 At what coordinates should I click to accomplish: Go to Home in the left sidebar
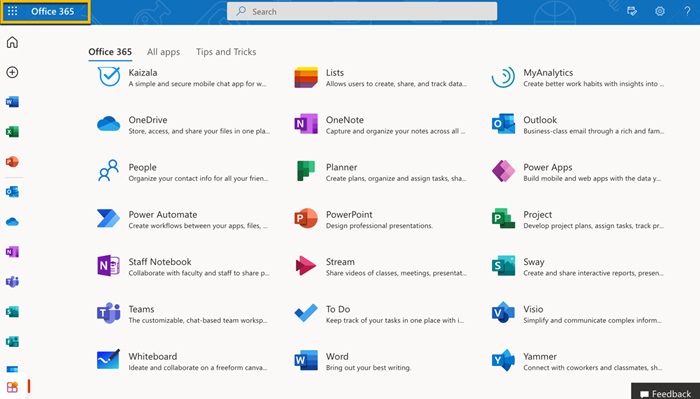pos(12,42)
